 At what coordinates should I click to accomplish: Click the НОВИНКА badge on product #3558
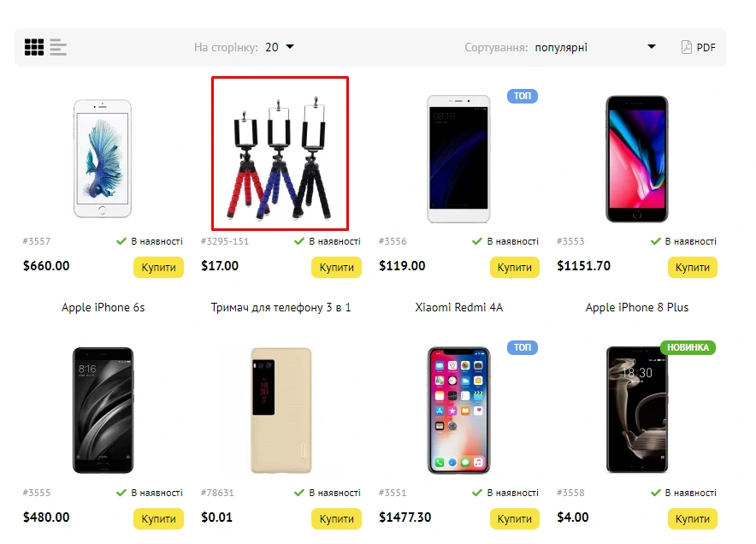[688, 347]
